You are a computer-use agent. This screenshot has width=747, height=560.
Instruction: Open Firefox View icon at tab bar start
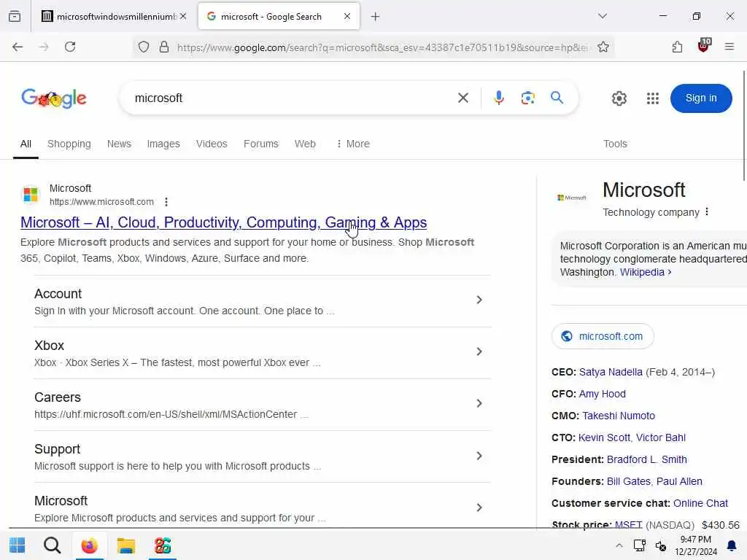[15, 16]
